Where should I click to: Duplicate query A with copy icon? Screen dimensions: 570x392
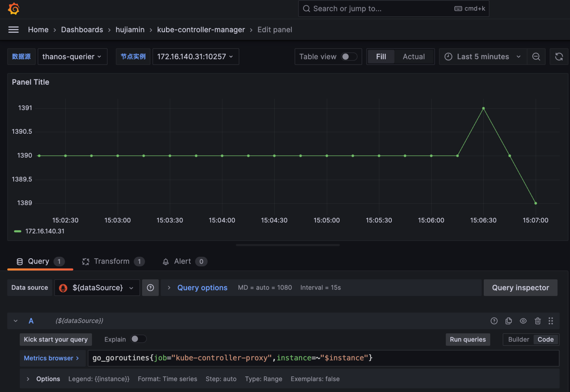(508, 321)
